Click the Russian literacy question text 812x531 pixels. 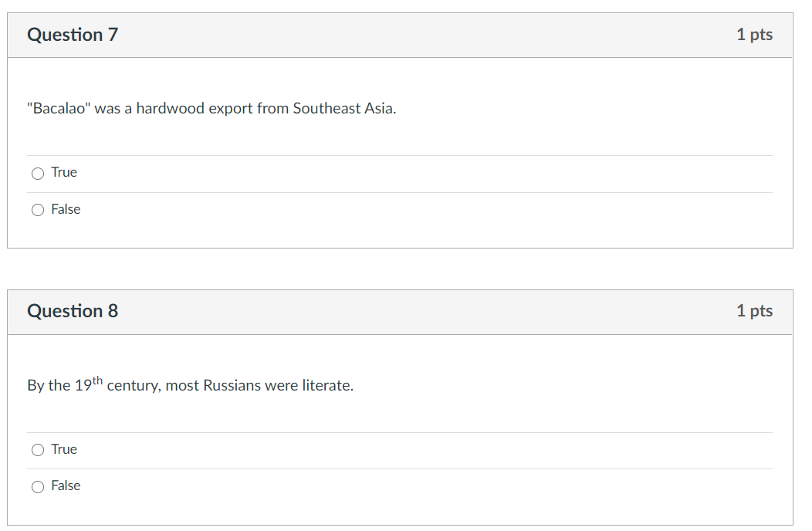tap(190, 384)
